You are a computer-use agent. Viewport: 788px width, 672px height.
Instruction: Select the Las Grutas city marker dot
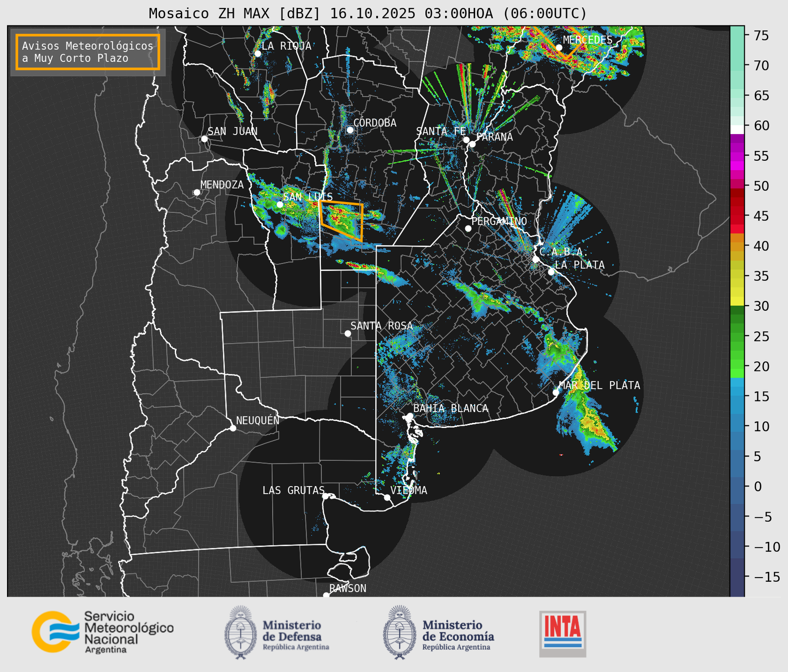pos(326,496)
